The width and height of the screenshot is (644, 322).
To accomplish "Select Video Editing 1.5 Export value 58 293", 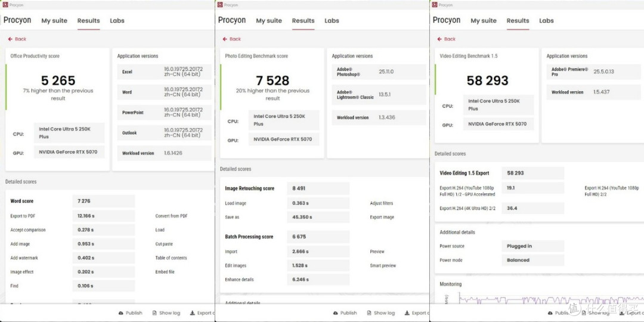I will (x=533, y=174).
